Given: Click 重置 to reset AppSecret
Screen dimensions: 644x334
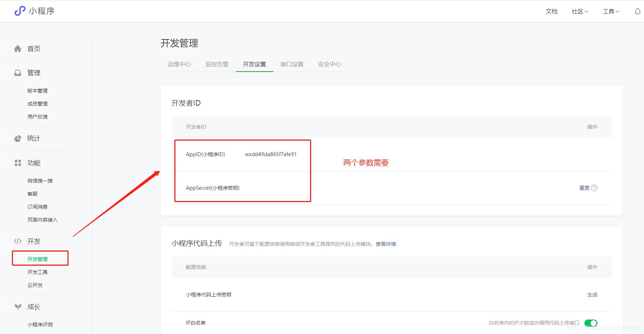Looking at the screenshot, I should pos(584,188).
